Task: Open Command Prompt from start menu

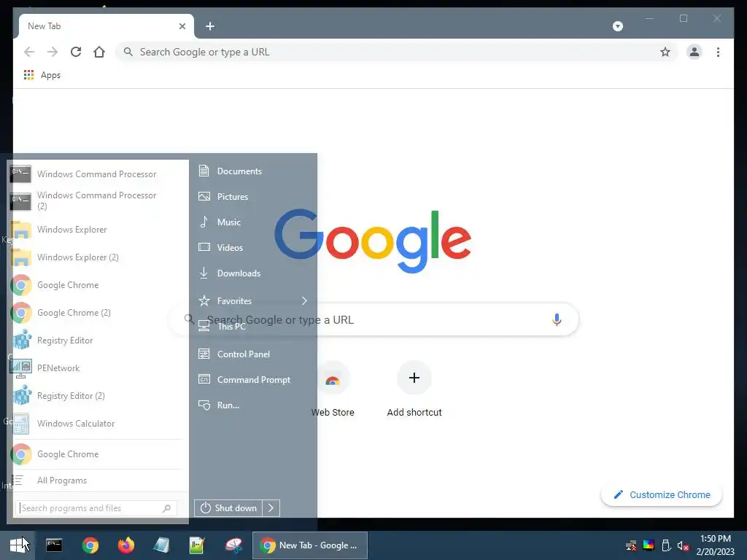Action: coord(252,379)
